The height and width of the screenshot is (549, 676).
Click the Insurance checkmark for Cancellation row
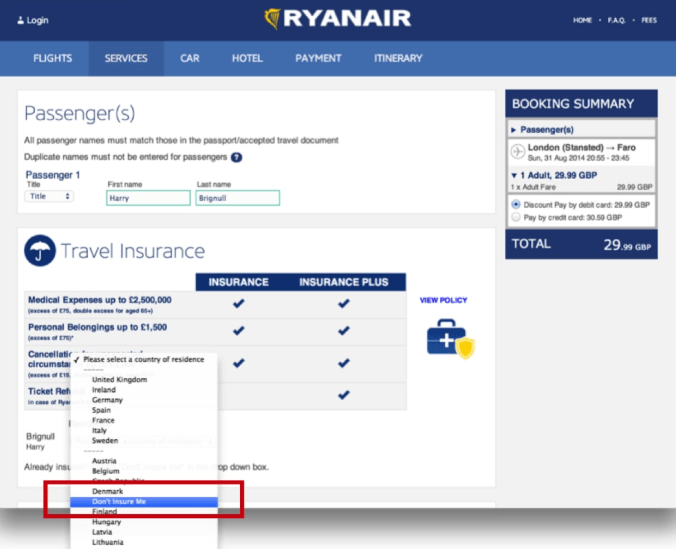238,363
